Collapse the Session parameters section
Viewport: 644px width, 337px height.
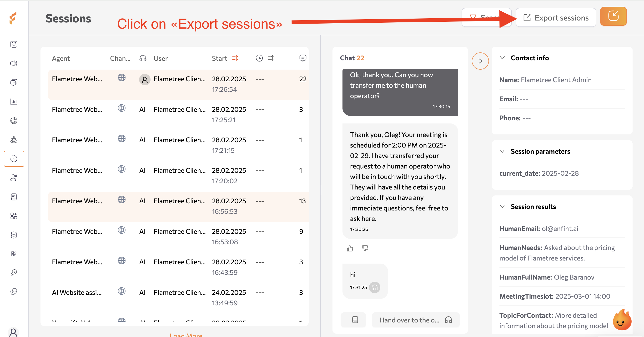pos(502,151)
